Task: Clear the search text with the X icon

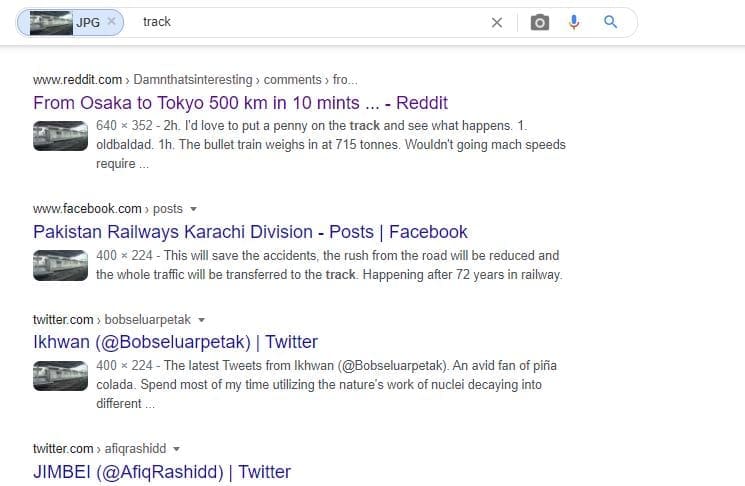Action: 496,23
